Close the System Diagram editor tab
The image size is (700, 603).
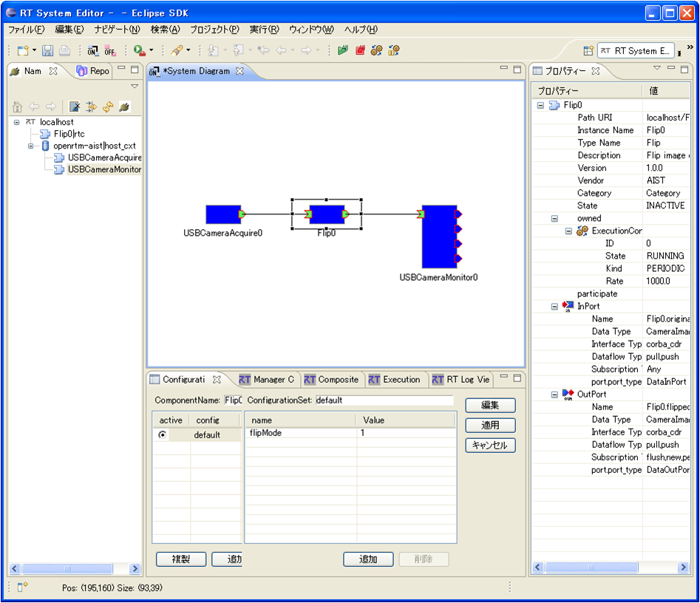239,71
